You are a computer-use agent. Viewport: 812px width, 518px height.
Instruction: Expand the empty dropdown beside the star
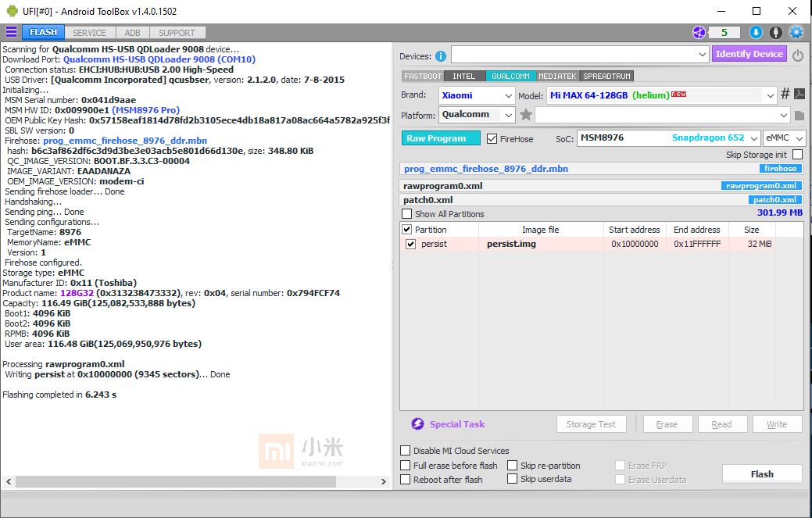[x=784, y=115]
